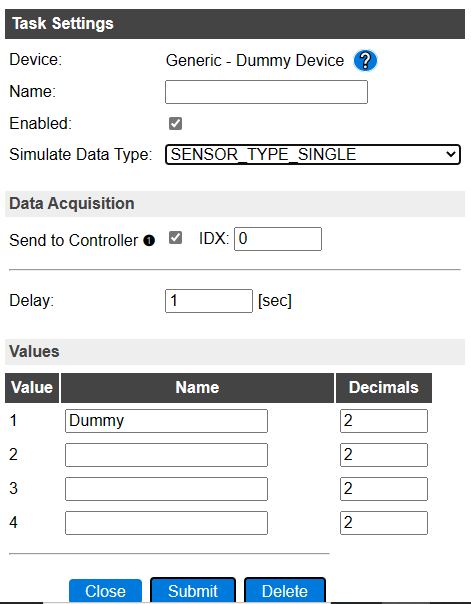Uncheck the Send to Controller checkbox

[176, 238]
